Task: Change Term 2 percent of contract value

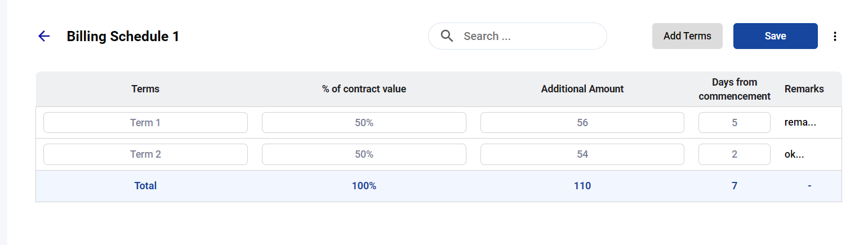Action: (364, 154)
